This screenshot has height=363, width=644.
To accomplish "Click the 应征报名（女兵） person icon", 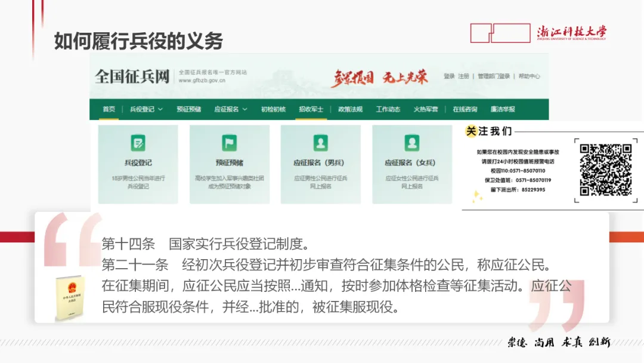I will coord(412,143).
